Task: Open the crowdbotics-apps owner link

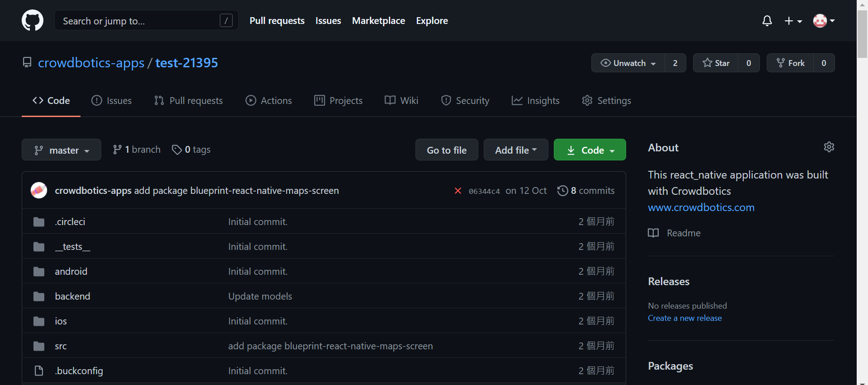Action: pos(91,62)
